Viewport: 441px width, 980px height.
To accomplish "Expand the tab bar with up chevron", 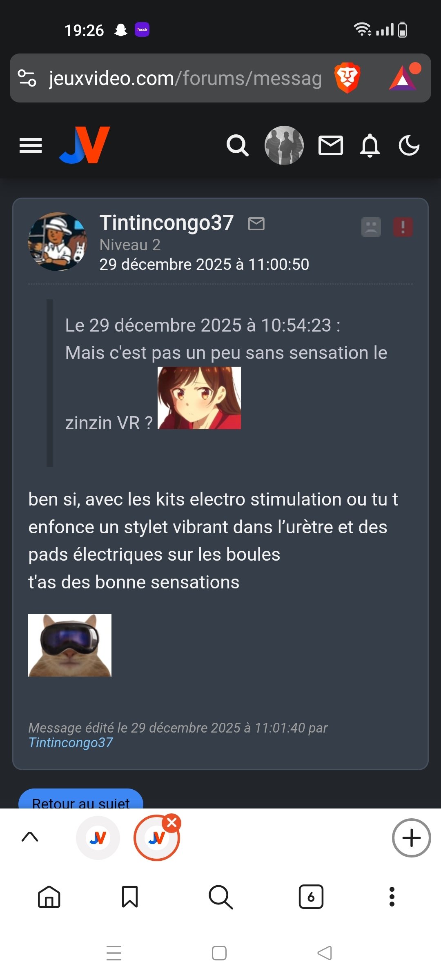I will tap(30, 837).
